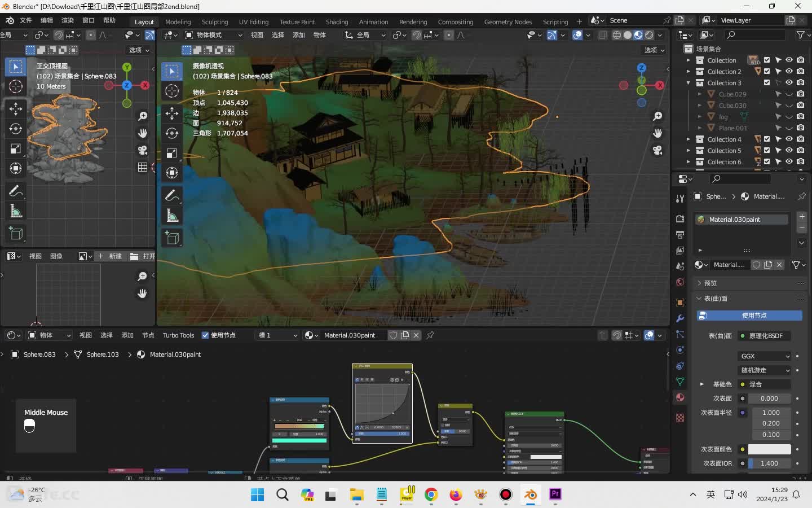Toggle camera view icon in camera viewport
Screen dimensions: 812x508
click(x=657, y=150)
